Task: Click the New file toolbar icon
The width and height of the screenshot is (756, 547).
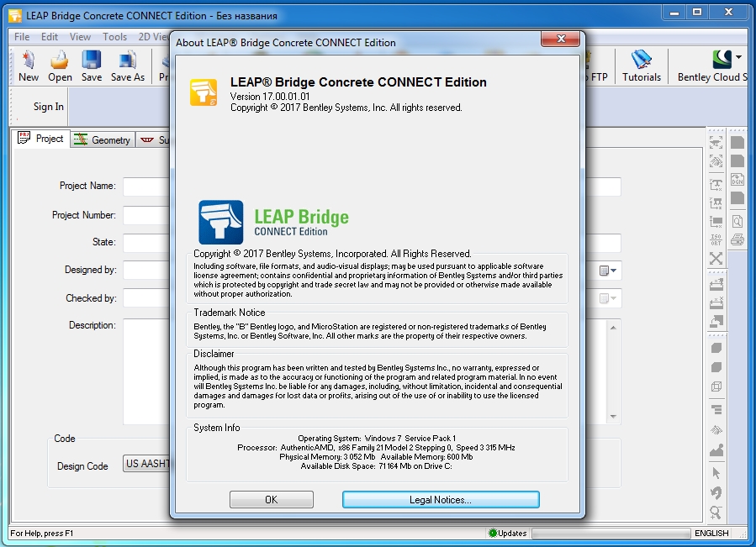Action: (29, 60)
